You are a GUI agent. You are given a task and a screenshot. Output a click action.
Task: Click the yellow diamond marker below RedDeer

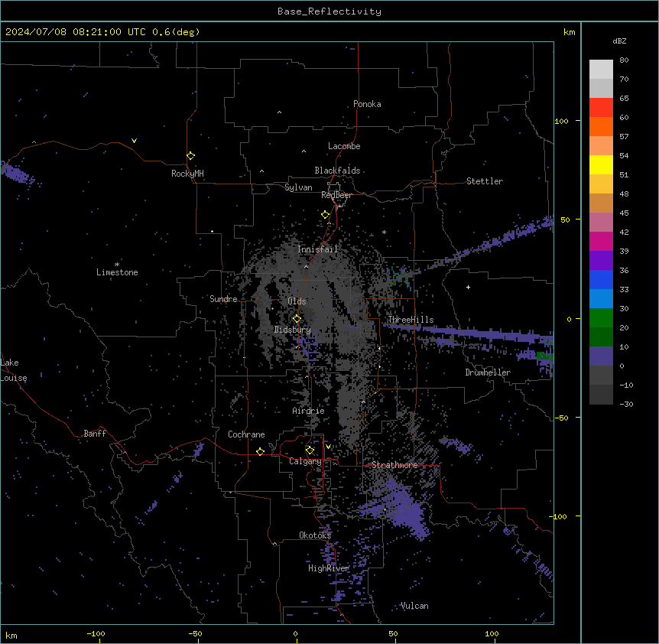325,215
